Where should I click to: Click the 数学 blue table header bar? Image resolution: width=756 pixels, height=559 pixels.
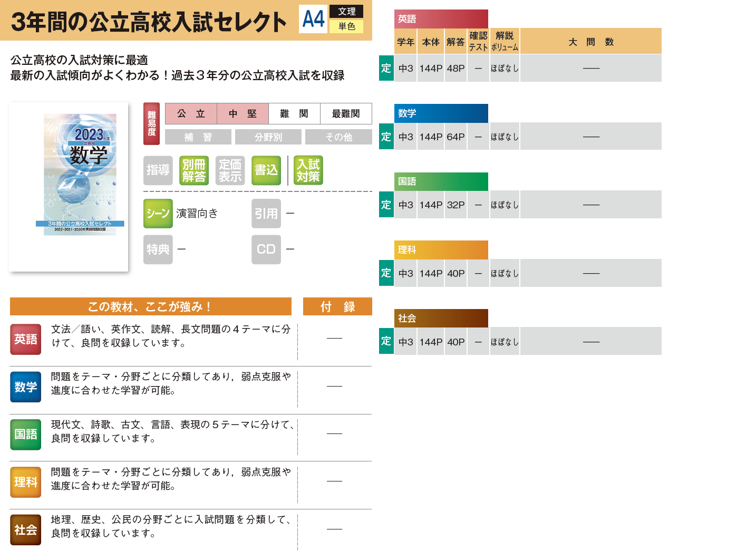pos(441,113)
